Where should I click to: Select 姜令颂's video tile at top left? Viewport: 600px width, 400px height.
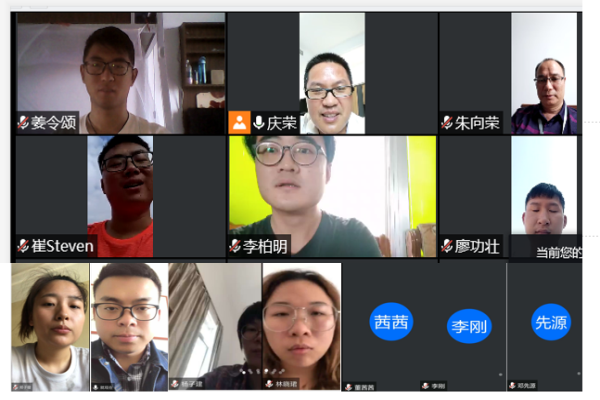[x=121, y=73]
